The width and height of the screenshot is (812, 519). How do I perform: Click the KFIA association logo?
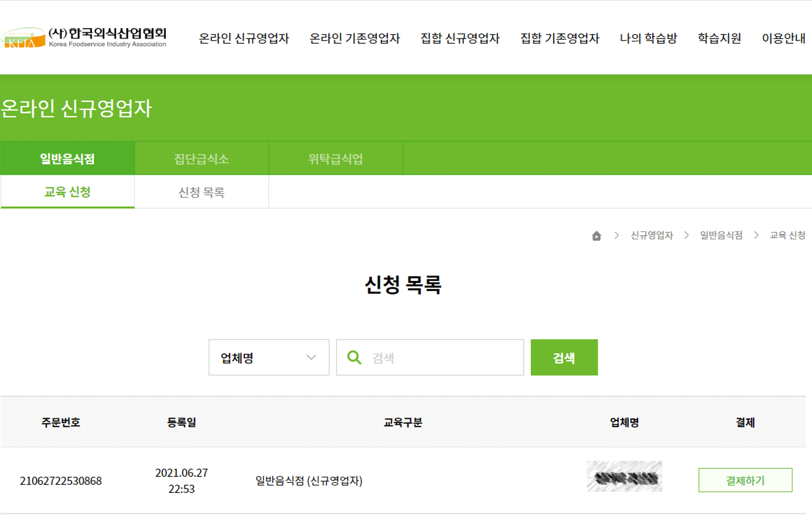point(84,37)
